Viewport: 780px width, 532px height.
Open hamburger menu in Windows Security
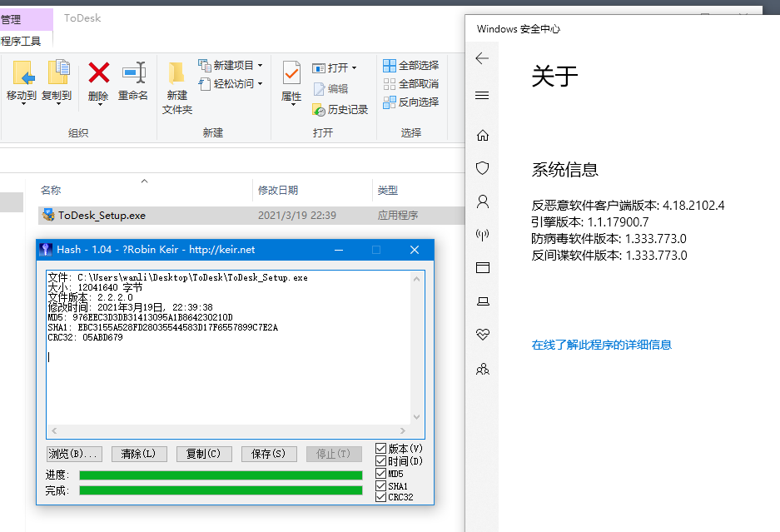[x=482, y=96]
